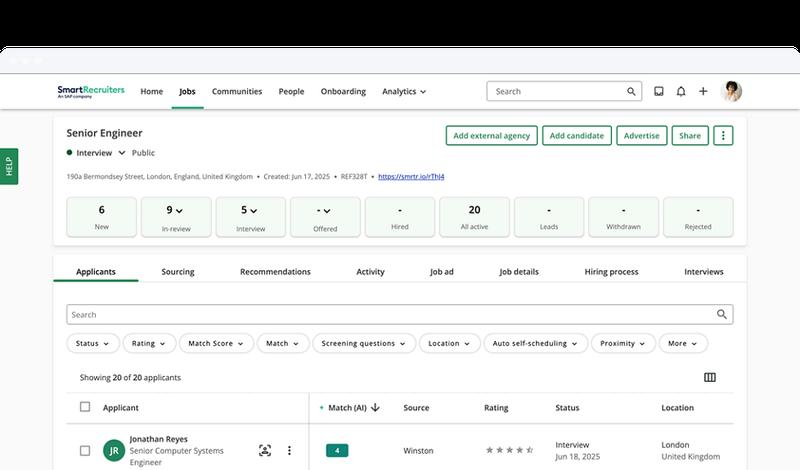This screenshot has width=800, height=470.
Task: Open the inbox messages icon
Action: (x=659, y=91)
